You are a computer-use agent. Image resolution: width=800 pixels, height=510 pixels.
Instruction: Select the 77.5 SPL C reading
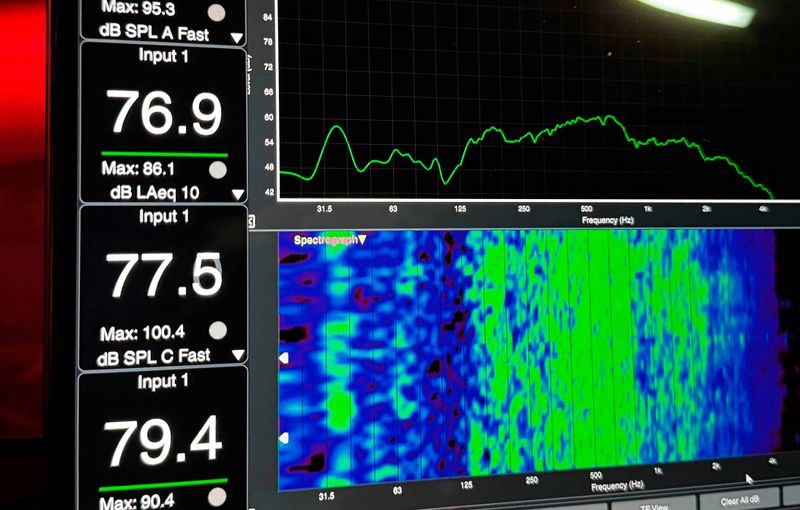pyautogui.click(x=164, y=275)
